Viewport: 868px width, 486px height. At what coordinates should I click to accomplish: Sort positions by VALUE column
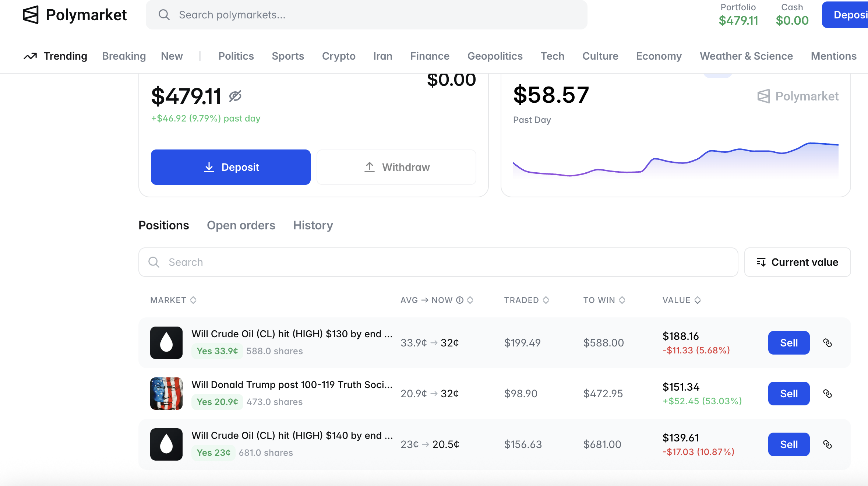[681, 300]
